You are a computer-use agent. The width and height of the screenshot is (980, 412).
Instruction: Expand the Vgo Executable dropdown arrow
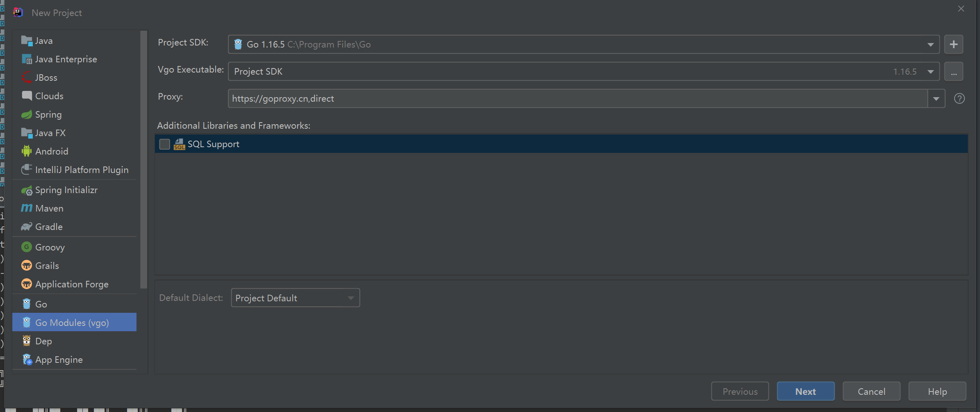(x=930, y=72)
